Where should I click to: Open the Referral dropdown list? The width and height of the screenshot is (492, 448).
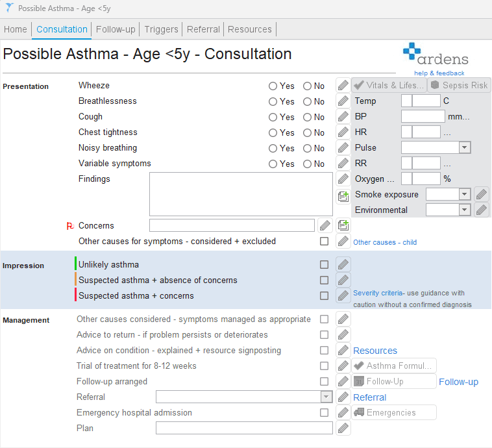click(x=326, y=397)
